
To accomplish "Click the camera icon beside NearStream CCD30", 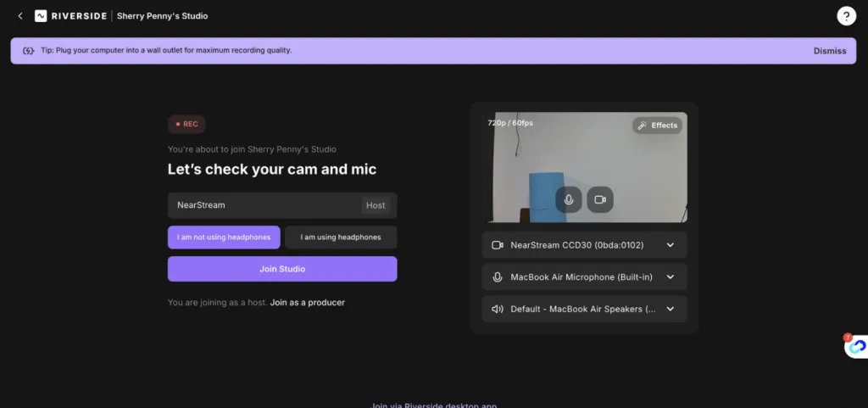I will (x=497, y=244).
